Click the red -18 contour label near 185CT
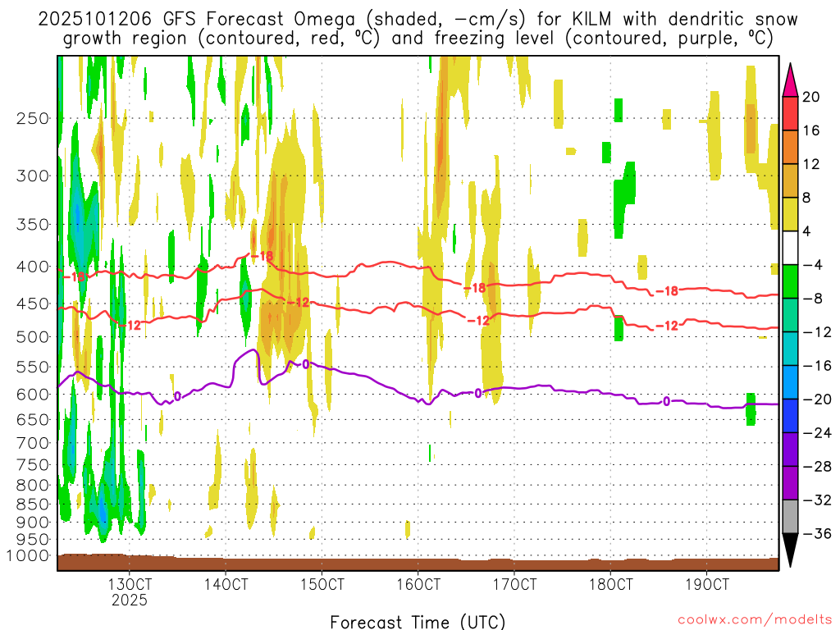The image size is (840, 630). [668, 291]
